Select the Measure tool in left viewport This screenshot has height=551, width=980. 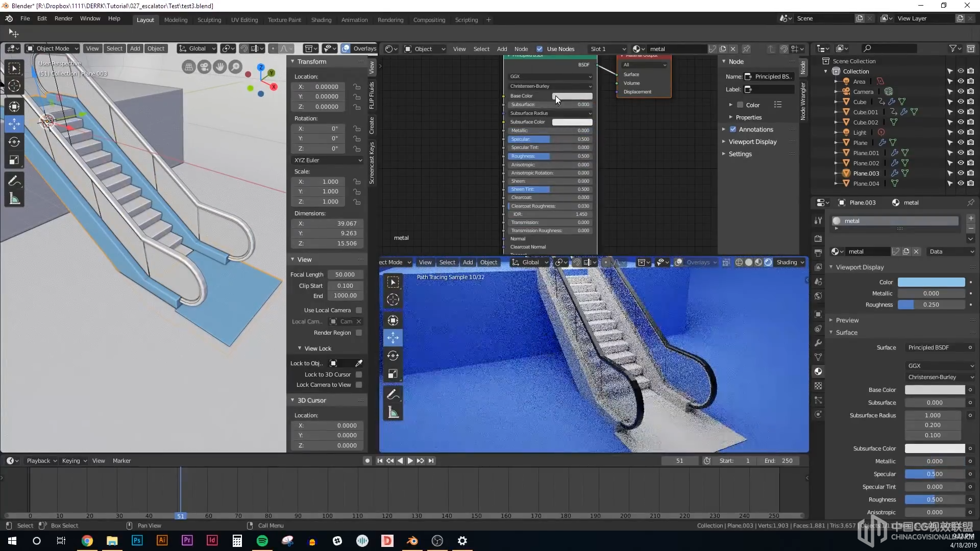tap(14, 199)
